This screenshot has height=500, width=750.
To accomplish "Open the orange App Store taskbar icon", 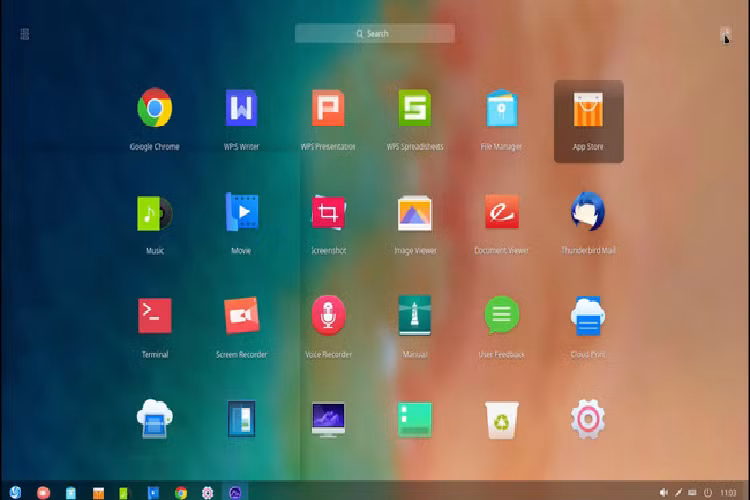I will pyautogui.click(x=98, y=493).
